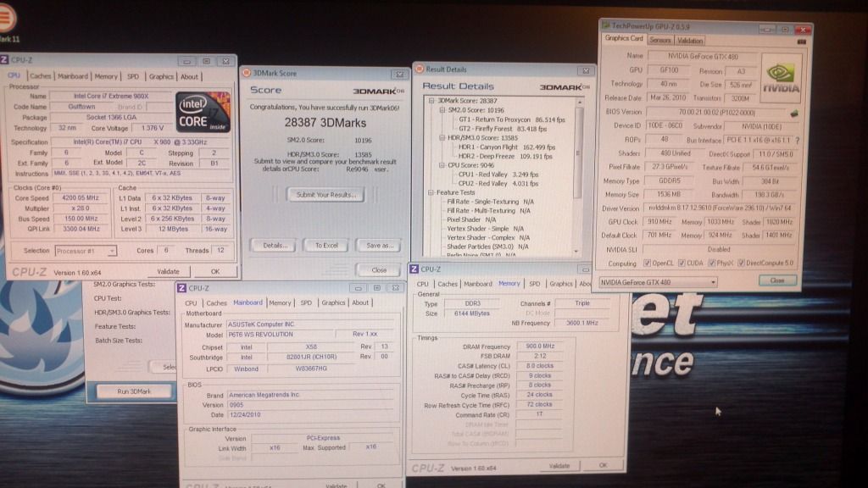
Task: Open Caches tab in the CPU-Z Memory window
Action: coord(448,284)
